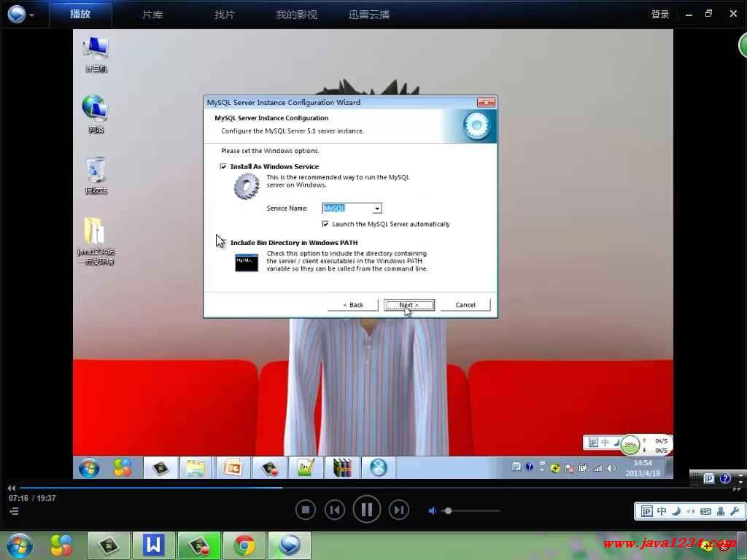This screenshot has height=560, width=747.
Task: Click the stop playback button
Action: [x=306, y=510]
